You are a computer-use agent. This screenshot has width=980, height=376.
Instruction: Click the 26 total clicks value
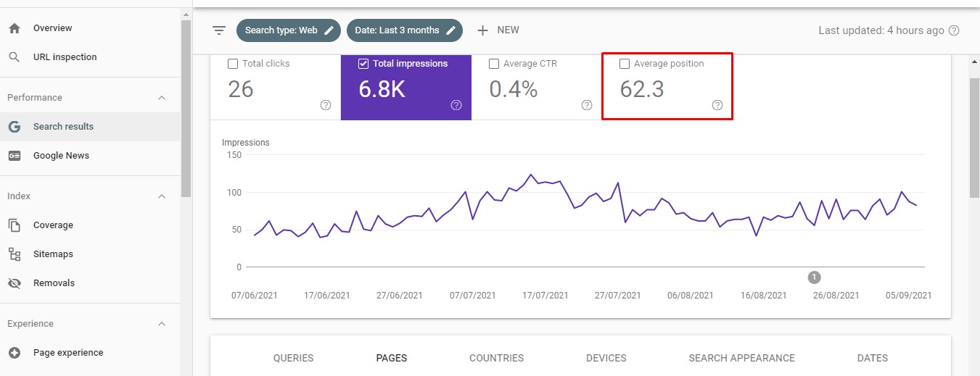[241, 89]
